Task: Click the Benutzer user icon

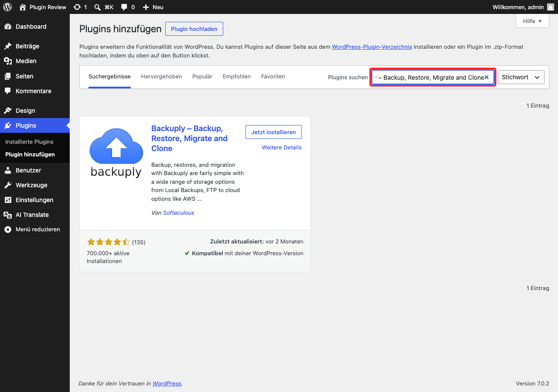Action: click(8, 170)
